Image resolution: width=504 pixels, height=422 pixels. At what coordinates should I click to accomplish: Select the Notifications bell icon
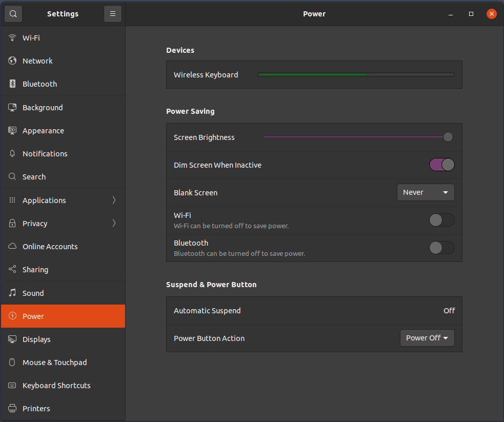[x=13, y=154]
